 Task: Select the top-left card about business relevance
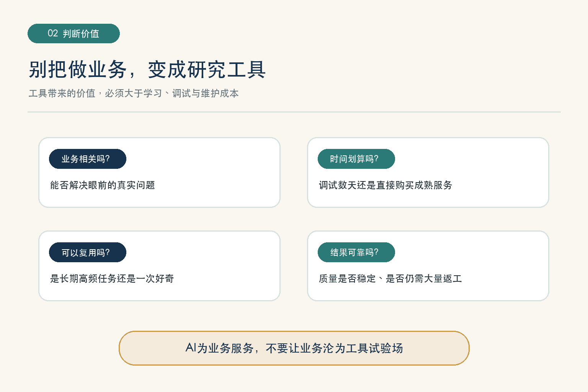[160, 173]
